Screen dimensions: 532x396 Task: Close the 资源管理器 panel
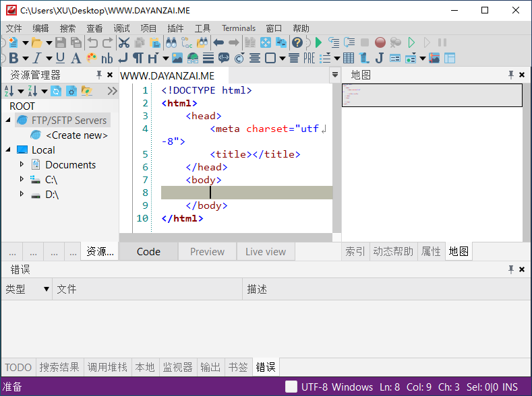pos(110,75)
